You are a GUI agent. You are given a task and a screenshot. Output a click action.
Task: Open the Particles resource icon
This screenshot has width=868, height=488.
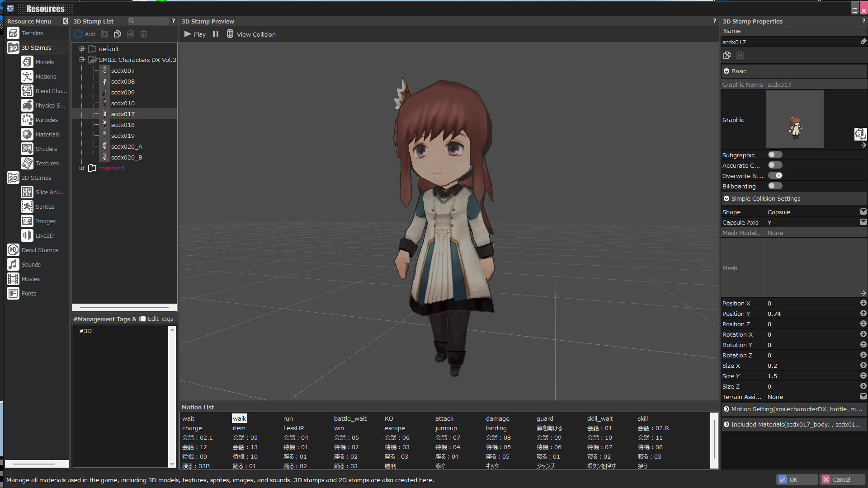[x=27, y=120]
